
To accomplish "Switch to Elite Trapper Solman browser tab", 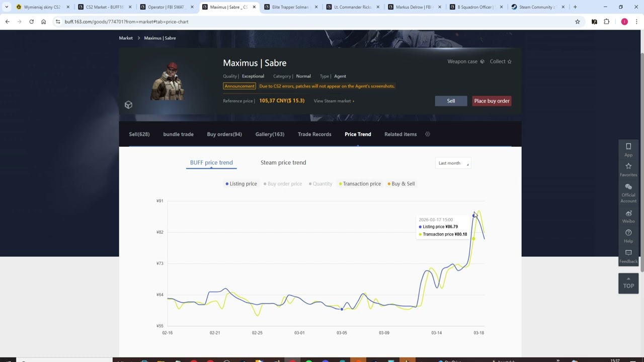I will pyautogui.click(x=290, y=7).
